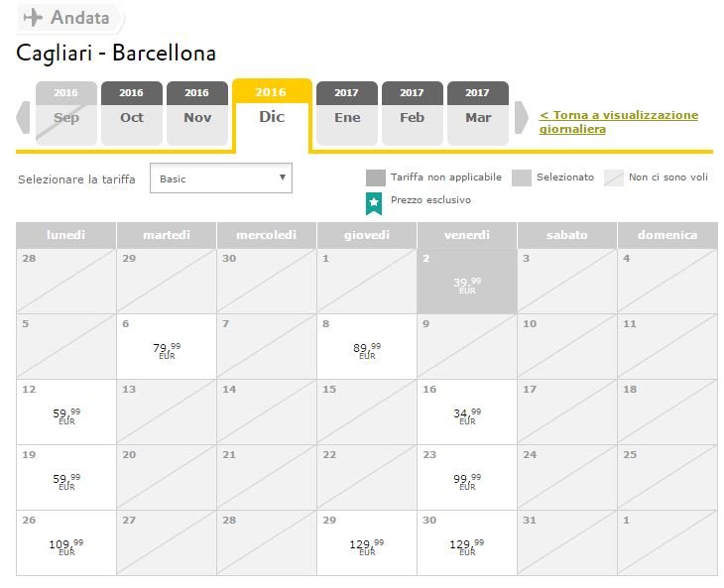The width and height of the screenshot is (724, 588).
Task: Click the right arrow for next months
Action: tap(521, 117)
